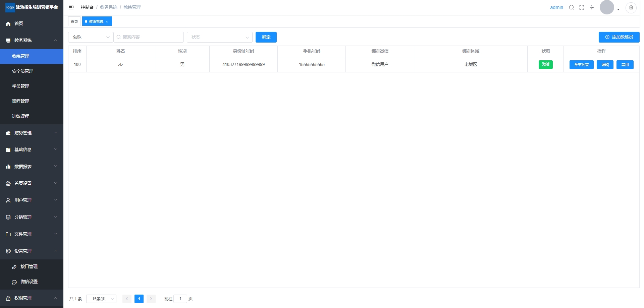Click the platform logo image
The width and height of the screenshot is (644, 308).
pyautogui.click(x=10, y=7)
